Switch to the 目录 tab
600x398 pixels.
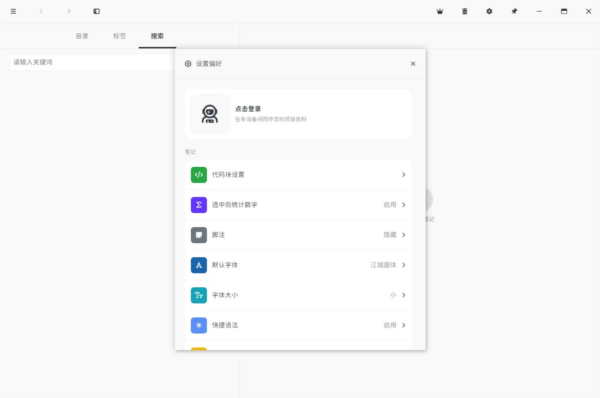click(82, 36)
